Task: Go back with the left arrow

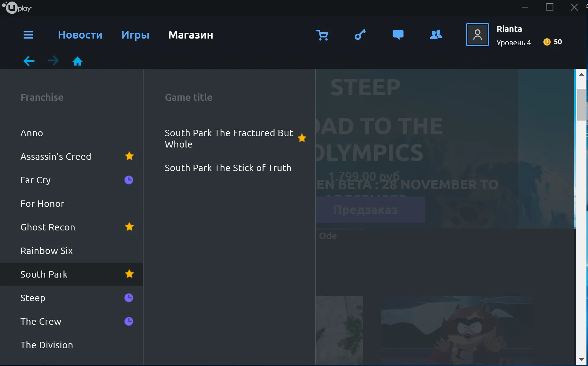Action: coord(29,61)
